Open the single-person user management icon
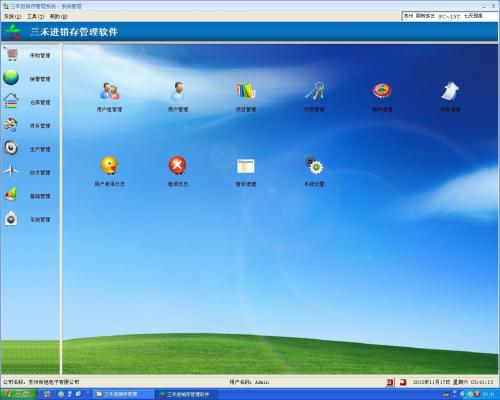Screen dimensions: 500x400 point(178,91)
